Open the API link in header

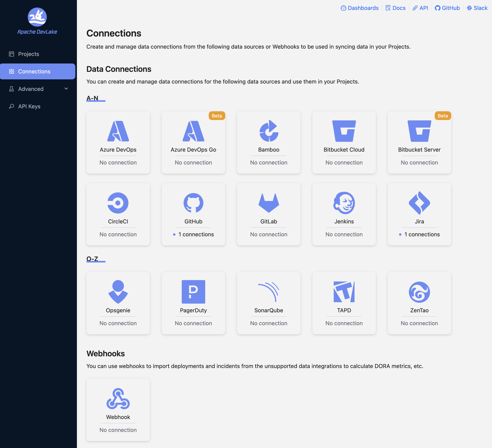[420, 8]
